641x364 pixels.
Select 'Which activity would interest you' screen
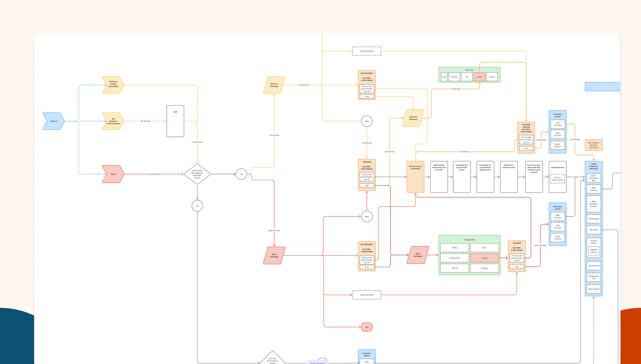click(439, 177)
